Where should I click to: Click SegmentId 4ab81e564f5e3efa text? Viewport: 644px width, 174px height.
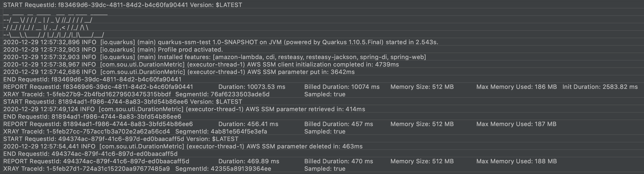pyautogui.click(x=221, y=132)
